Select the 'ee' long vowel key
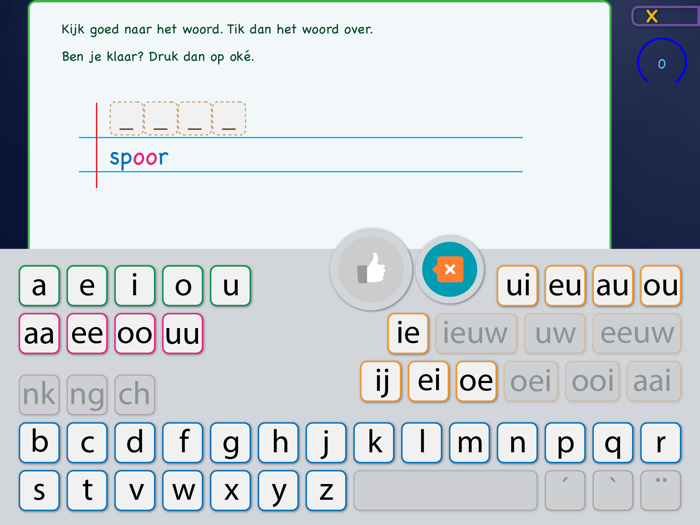Image resolution: width=700 pixels, height=525 pixels. click(x=87, y=333)
